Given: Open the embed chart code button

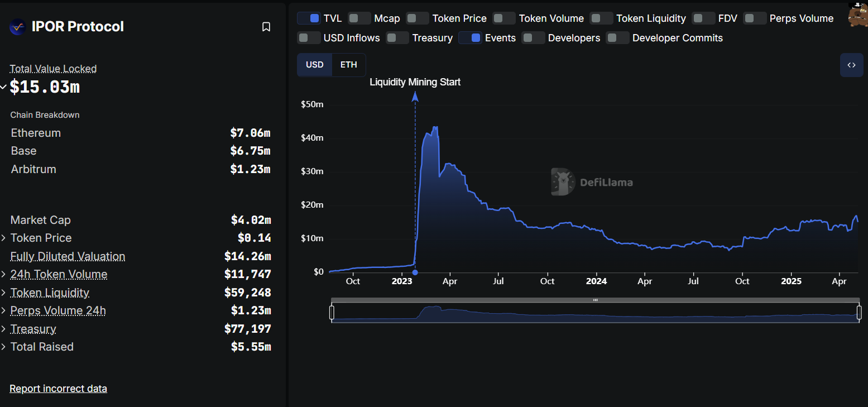Looking at the screenshot, I should pos(851,65).
